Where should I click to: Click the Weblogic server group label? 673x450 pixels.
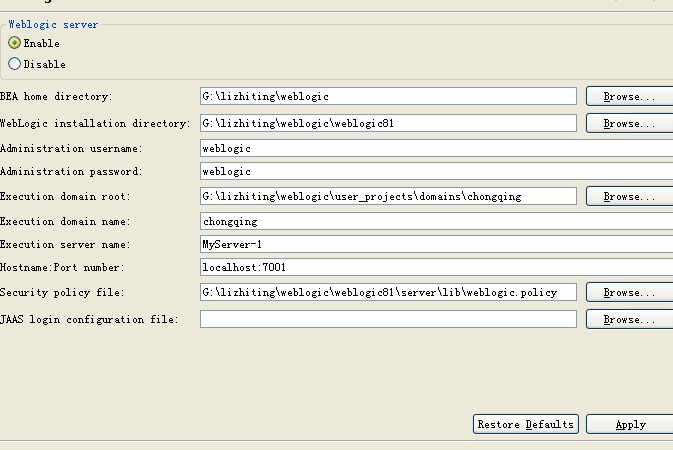pos(53,24)
